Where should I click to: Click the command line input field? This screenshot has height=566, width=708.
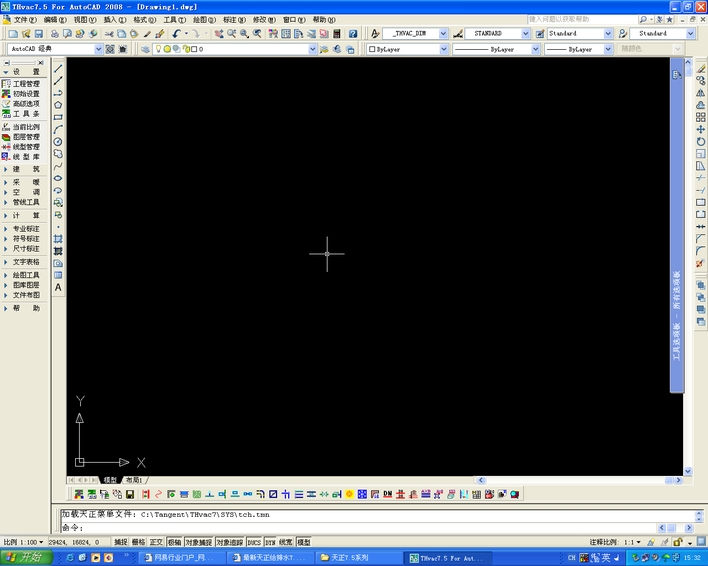click(x=357, y=527)
